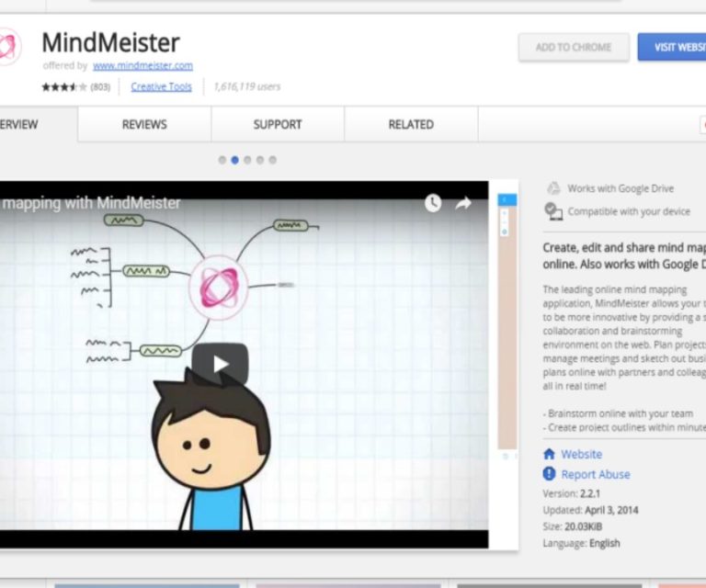This screenshot has height=588, width=706.
Task: Click the Compatible with your device icon
Action: (x=553, y=211)
